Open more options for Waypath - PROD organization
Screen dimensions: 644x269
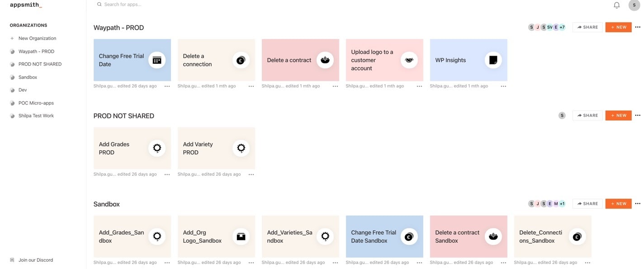pyautogui.click(x=638, y=27)
